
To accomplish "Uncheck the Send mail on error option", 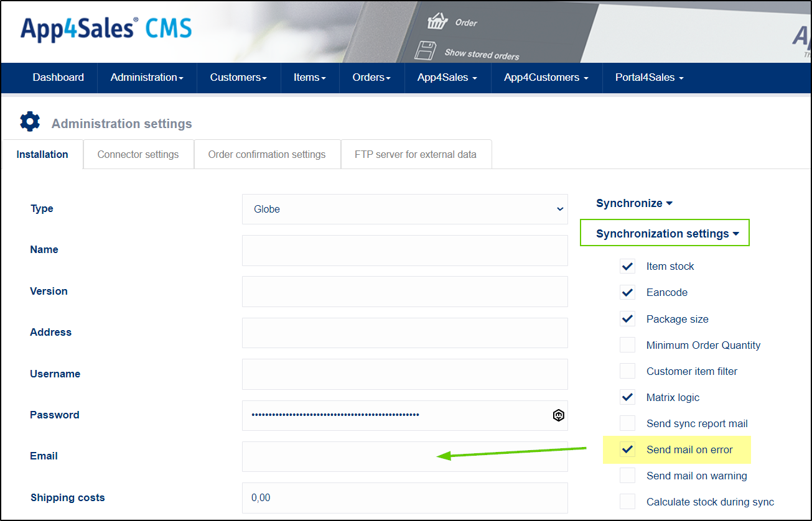I will (x=627, y=449).
